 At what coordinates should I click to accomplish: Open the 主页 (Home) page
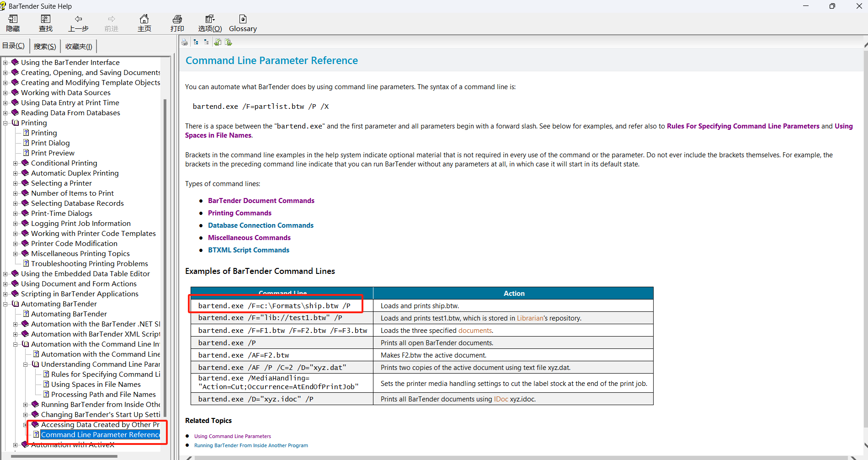click(144, 23)
